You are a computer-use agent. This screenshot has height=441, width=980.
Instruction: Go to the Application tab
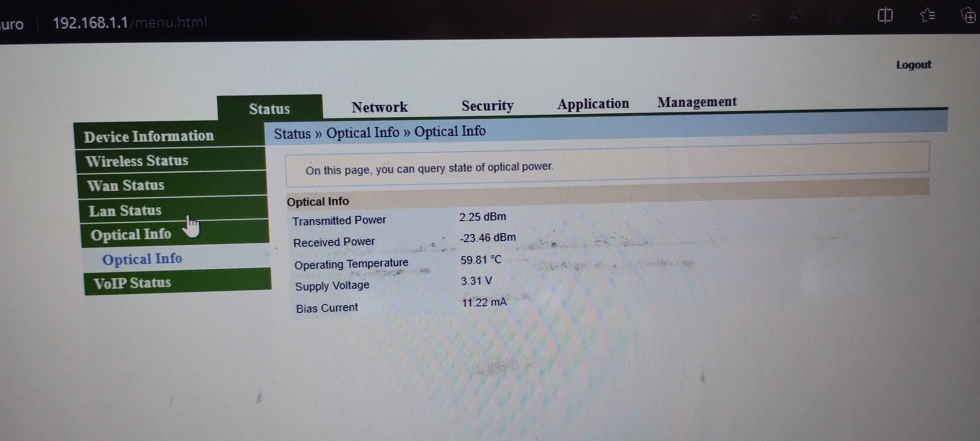pyautogui.click(x=593, y=104)
